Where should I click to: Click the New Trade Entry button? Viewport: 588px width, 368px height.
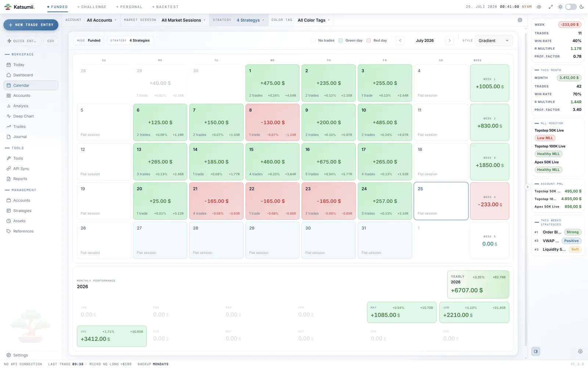click(x=31, y=25)
